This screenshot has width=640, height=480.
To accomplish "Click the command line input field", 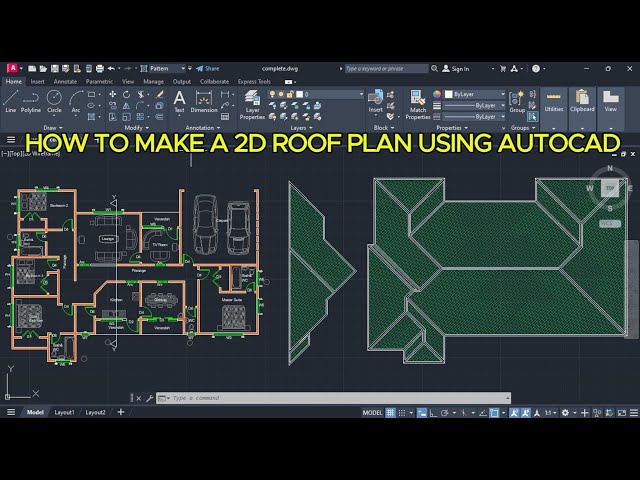I will click(333, 398).
